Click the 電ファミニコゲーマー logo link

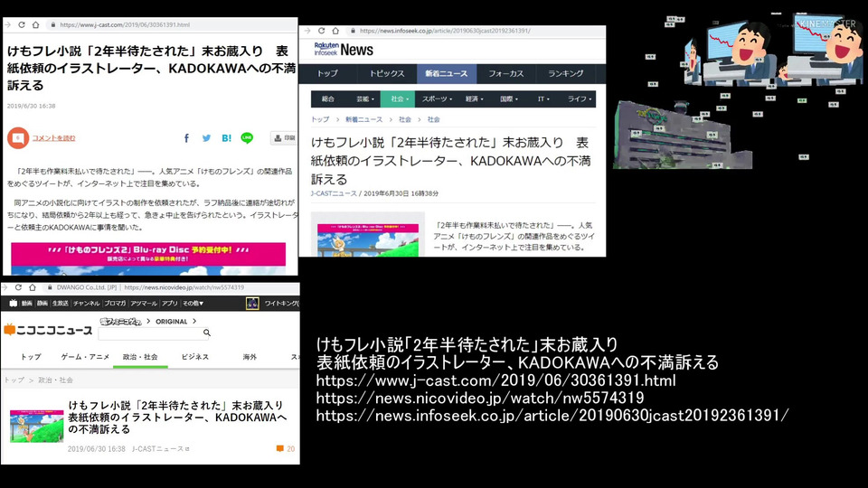click(120, 322)
